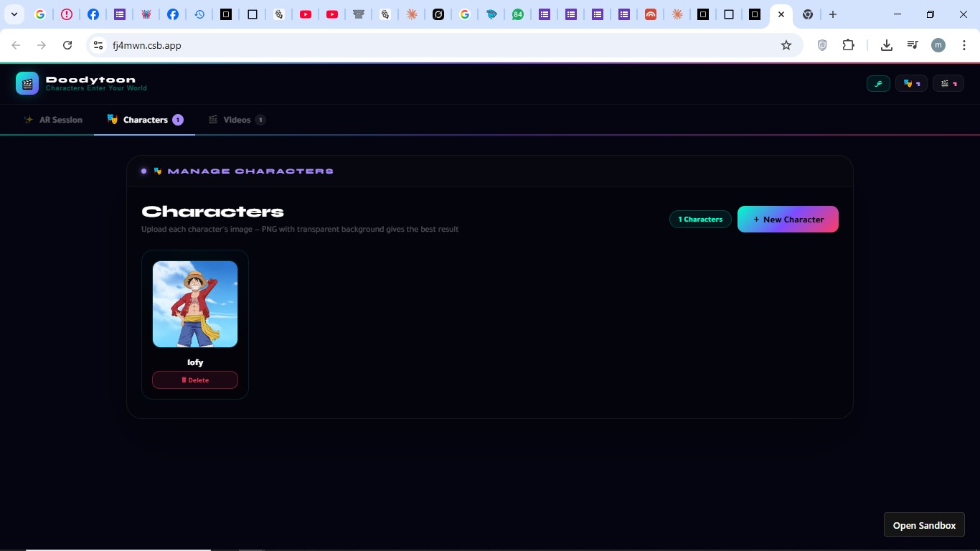Bookmark this page with the star icon

[786, 45]
